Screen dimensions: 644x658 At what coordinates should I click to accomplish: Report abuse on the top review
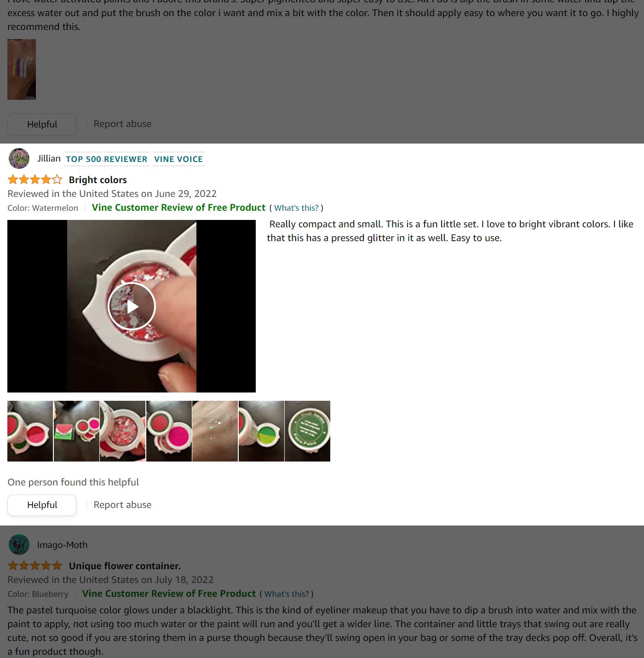coord(122,124)
